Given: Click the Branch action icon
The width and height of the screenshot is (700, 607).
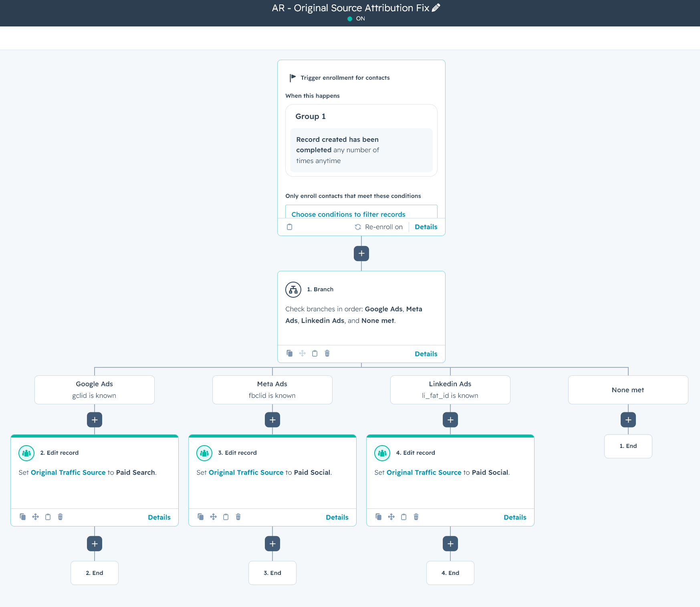Looking at the screenshot, I should [x=293, y=289].
